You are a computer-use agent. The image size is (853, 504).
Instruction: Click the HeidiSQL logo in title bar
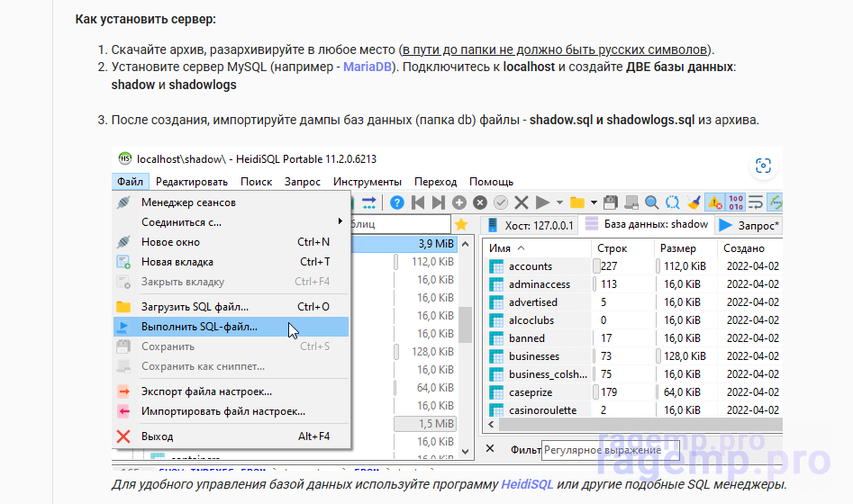point(125,158)
